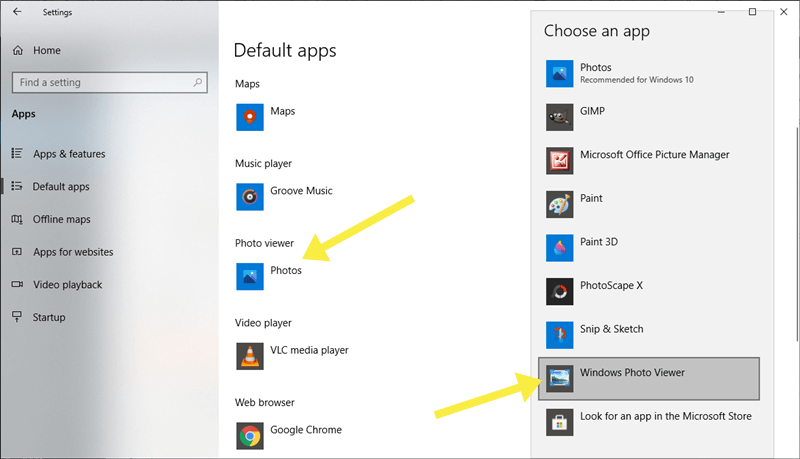Viewport: 800px width, 459px height.
Task: Click the Settings window vertical scrollbar
Action: (797, 234)
